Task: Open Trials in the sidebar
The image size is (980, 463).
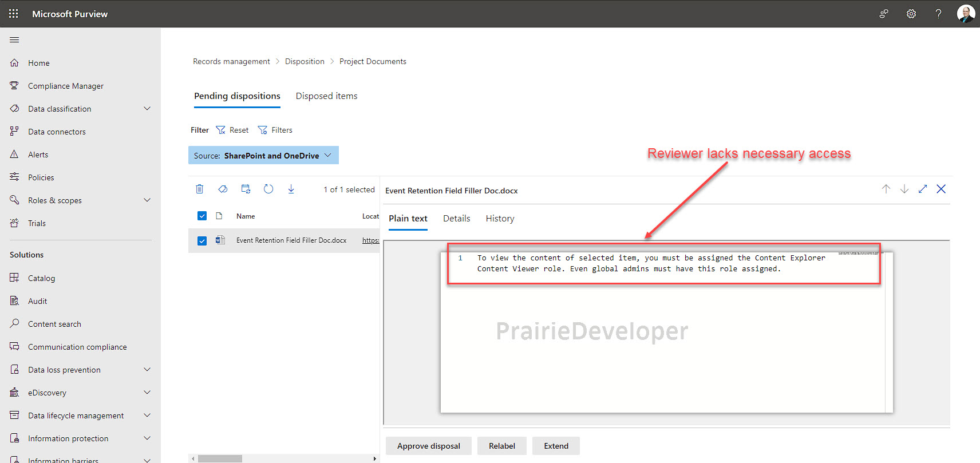Action: click(x=37, y=223)
